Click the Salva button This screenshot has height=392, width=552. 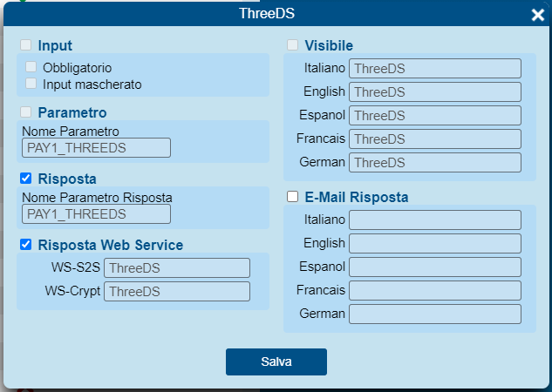[x=276, y=362]
